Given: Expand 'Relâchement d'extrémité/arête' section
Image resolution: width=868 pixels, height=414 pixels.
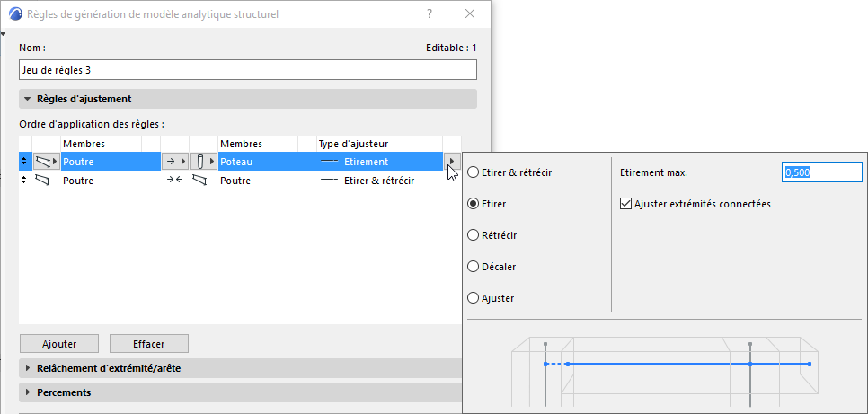Looking at the screenshot, I should (28, 368).
